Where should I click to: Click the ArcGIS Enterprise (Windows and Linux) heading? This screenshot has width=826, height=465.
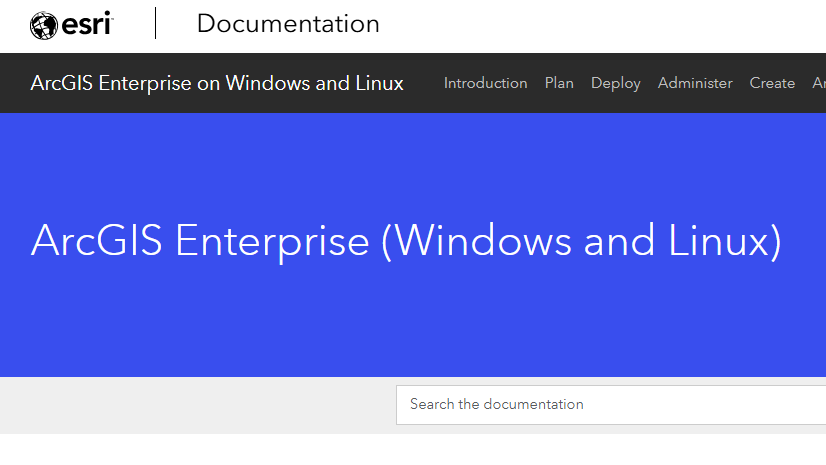(x=406, y=241)
